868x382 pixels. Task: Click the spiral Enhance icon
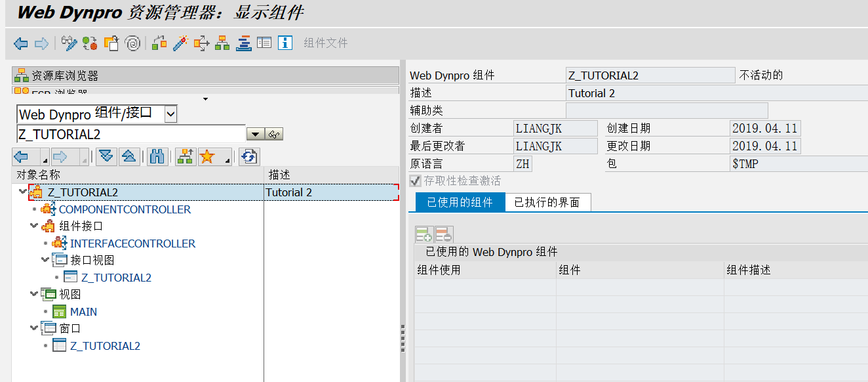(132, 43)
